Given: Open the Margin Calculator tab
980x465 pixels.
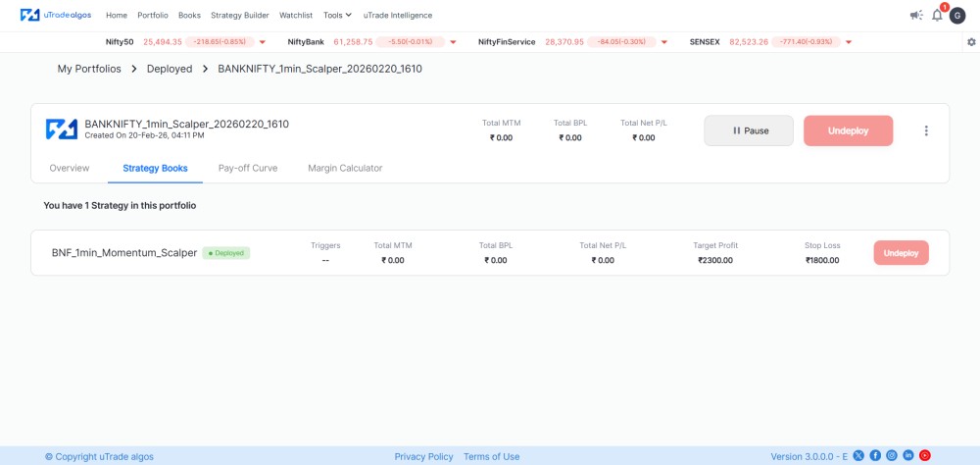Looking at the screenshot, I should tap(345, 168).
